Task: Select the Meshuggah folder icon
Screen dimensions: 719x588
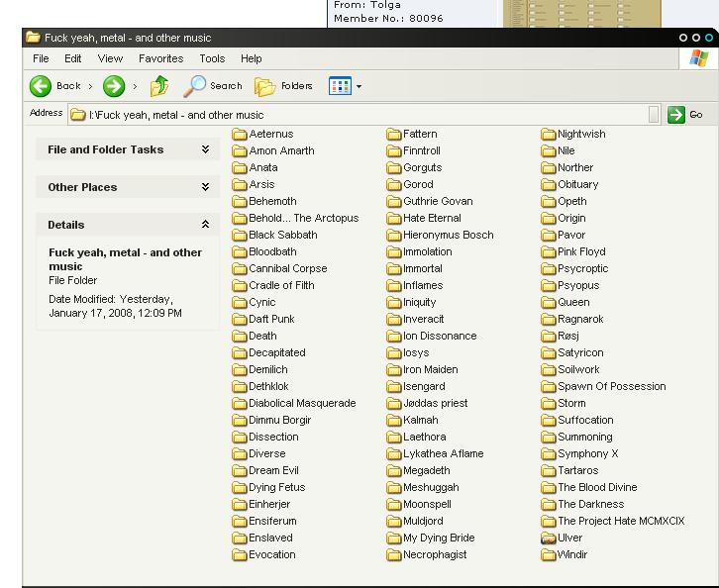Action: 394,488
